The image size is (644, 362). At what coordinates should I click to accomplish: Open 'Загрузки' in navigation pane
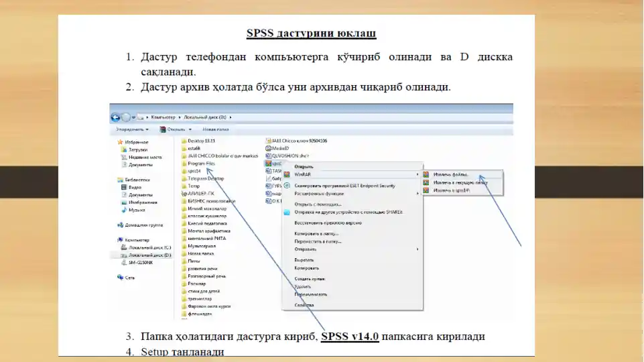(x=137, y=150)
